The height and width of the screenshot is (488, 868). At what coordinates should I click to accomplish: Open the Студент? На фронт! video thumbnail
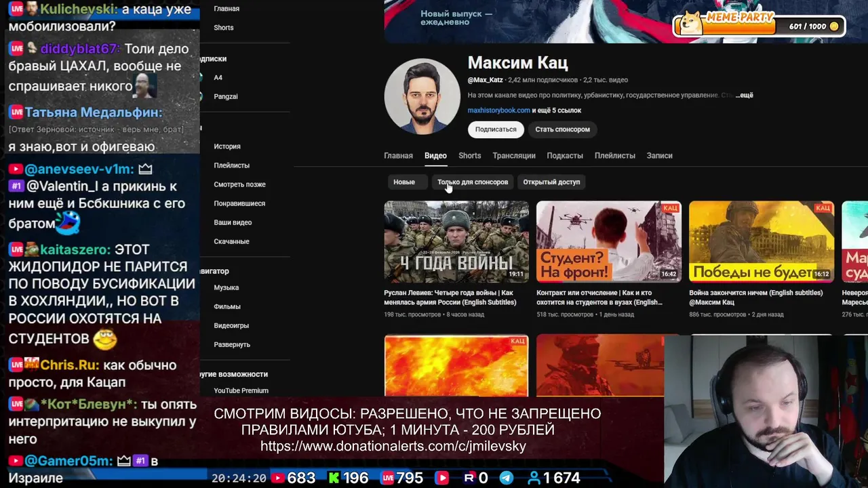(x=609, y=242)
